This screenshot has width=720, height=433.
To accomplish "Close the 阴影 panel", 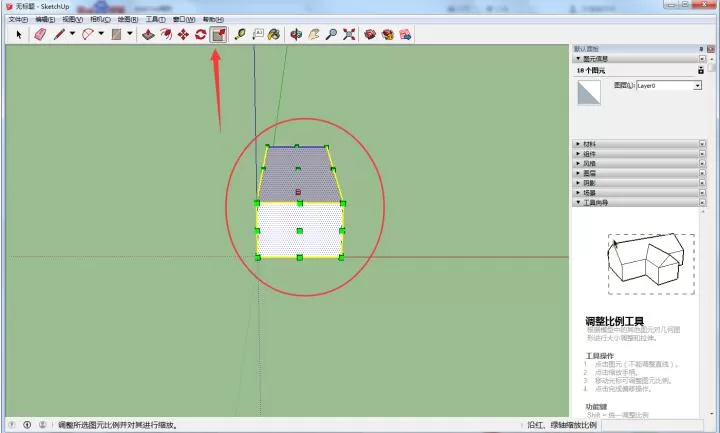I will [x=702, y=183].
